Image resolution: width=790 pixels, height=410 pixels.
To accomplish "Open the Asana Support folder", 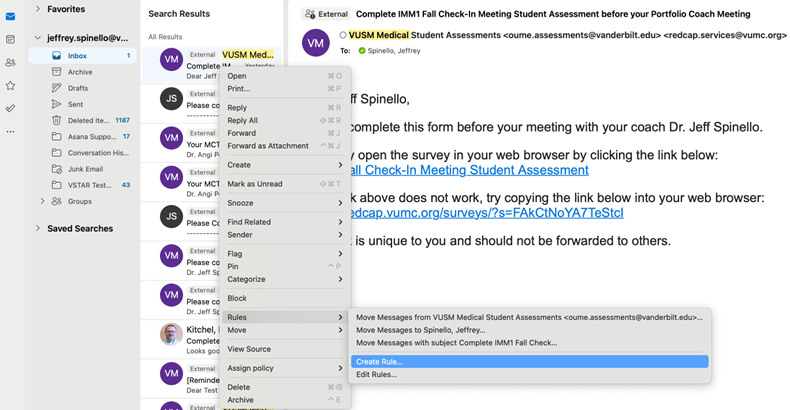I will [82, 136].
